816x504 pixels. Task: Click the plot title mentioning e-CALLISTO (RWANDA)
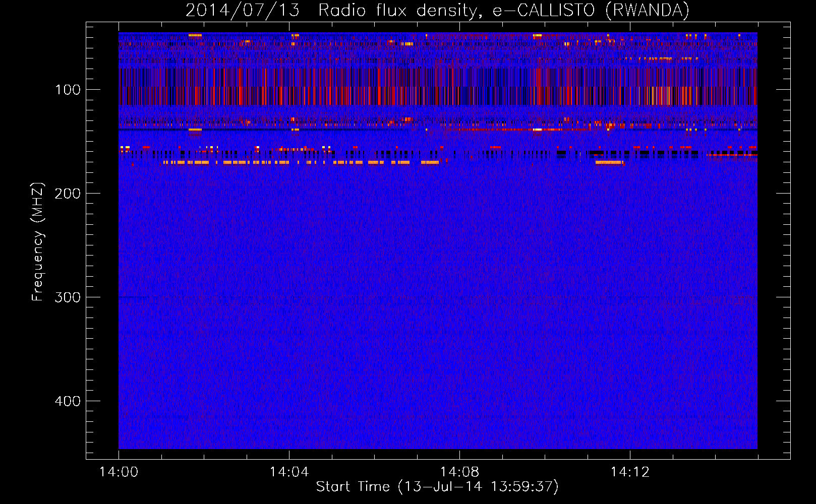click(x=437, y=10)
